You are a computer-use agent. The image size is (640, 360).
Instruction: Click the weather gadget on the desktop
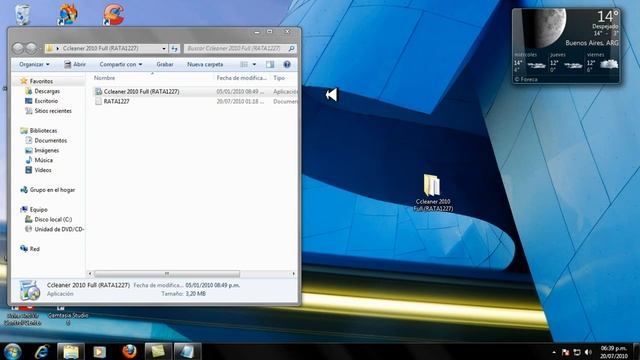(566, 46)
